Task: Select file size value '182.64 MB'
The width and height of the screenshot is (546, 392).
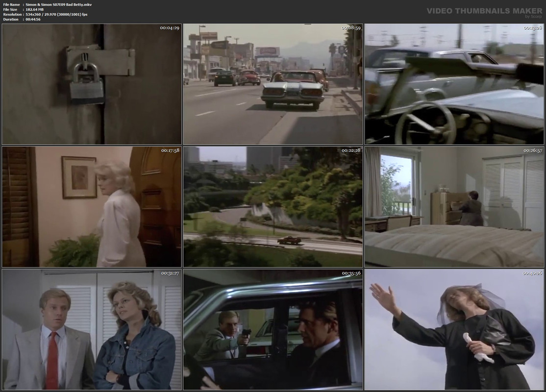Action: pos(34,9)
